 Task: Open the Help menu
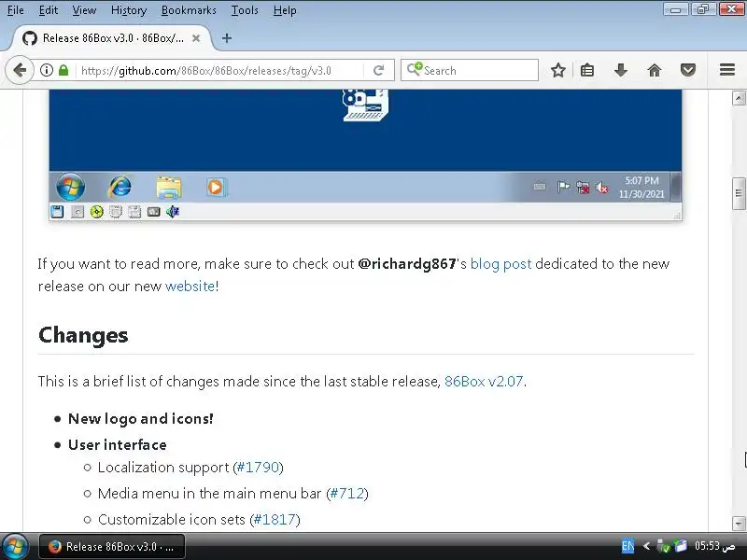[x=285, y=10]
